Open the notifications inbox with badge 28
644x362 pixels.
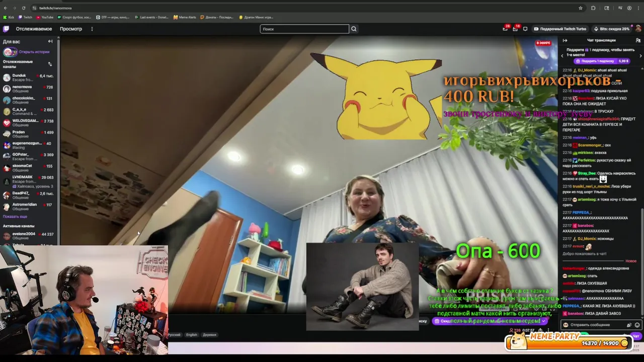click(x=505, y=29)
